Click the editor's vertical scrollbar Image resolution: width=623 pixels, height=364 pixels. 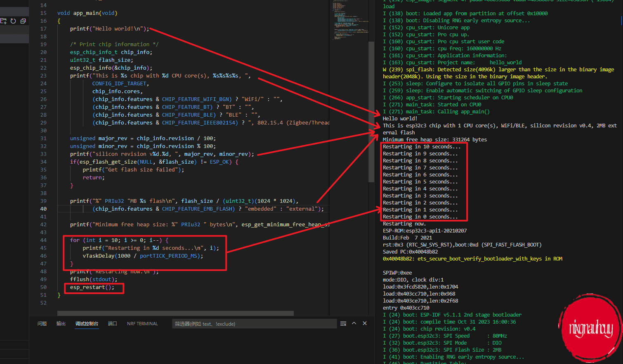pos(371,111)
